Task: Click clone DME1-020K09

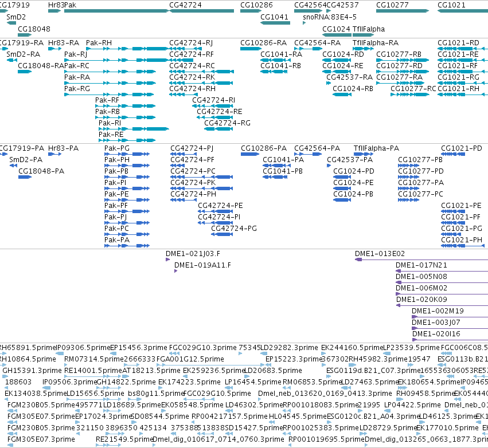Action: tap(421, 300)
